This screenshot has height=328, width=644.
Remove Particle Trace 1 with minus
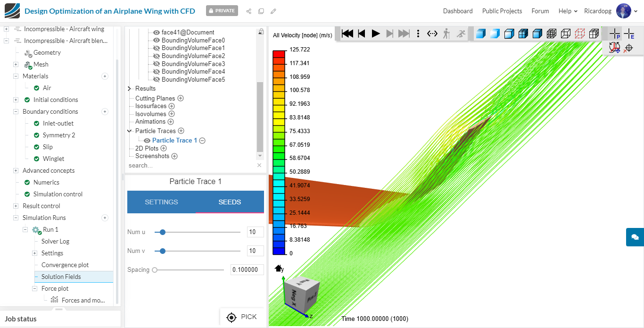coord(202,141)
